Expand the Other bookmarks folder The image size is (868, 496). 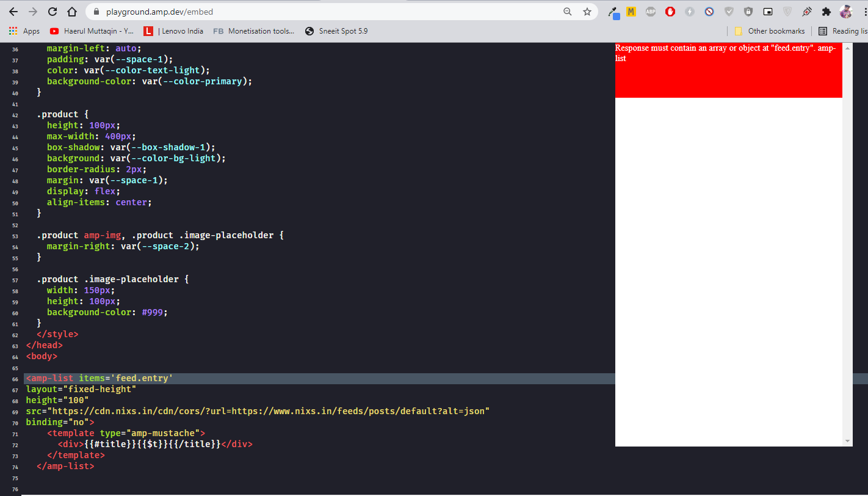pos(769,31)
